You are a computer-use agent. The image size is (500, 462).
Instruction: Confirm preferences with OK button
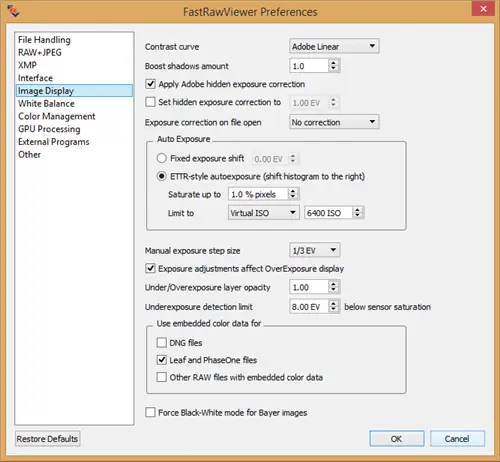(x=397, y=439)
